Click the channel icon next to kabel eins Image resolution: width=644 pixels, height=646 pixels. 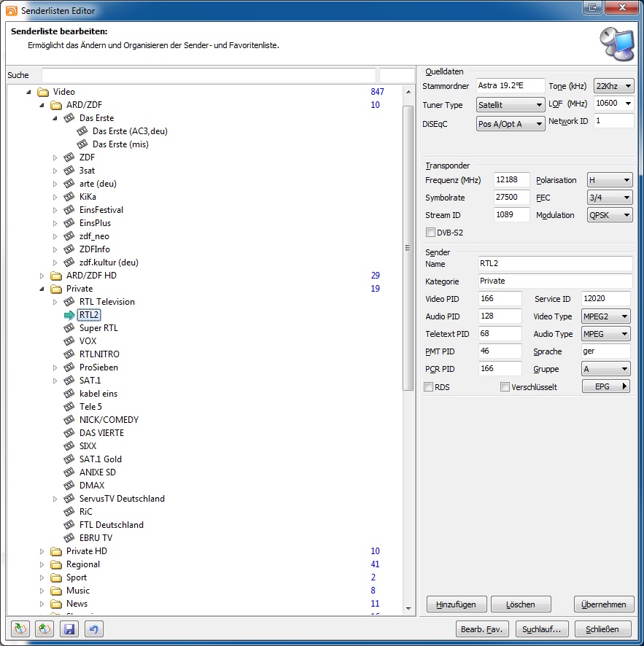(69, 394)
